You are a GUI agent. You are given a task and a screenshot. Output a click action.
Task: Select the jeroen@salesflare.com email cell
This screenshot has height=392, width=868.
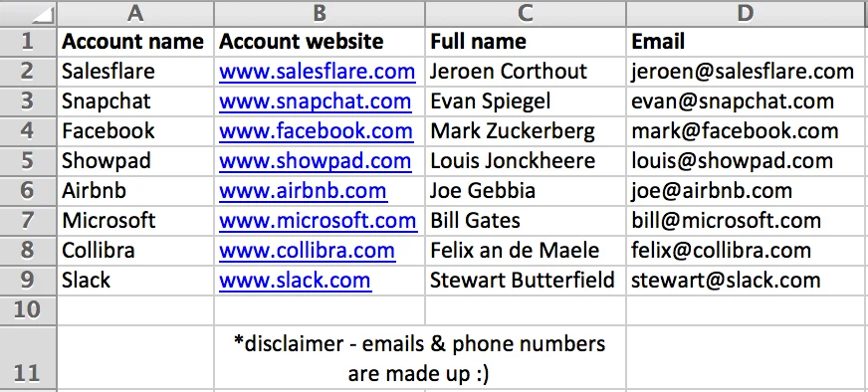(747, 71)
